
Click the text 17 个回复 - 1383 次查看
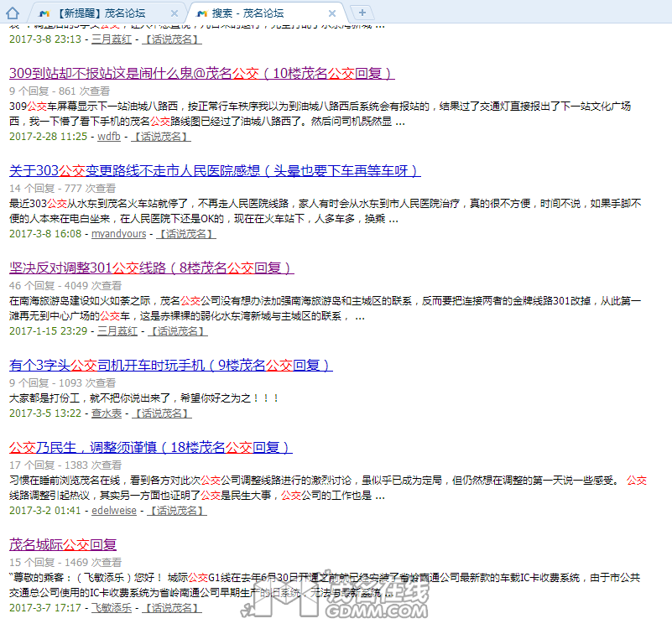pos(65,465)
